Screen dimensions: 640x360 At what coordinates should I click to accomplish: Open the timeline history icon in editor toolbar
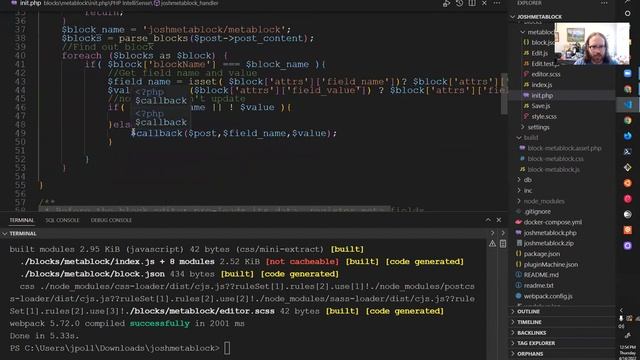tap(459, 3)
